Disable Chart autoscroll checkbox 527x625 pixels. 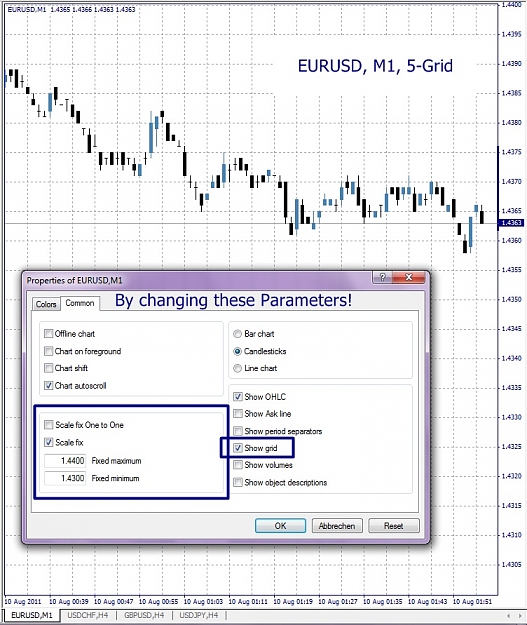(49, 385)
